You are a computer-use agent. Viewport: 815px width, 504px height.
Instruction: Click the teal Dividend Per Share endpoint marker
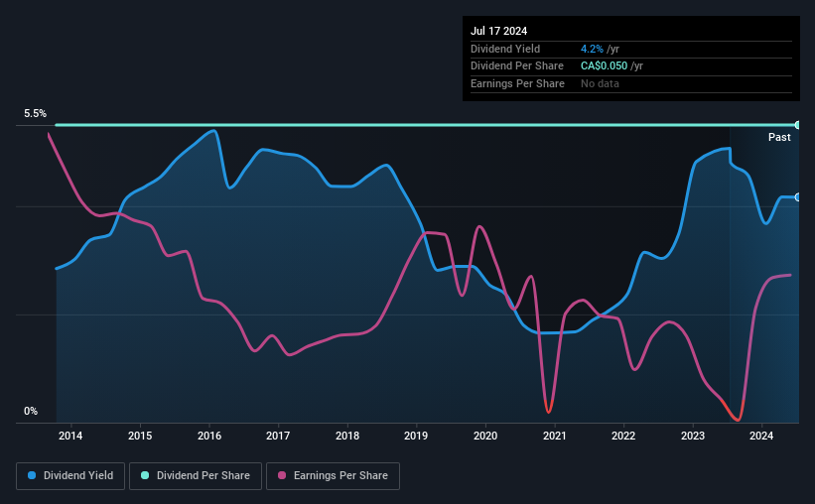pos(797,125)
